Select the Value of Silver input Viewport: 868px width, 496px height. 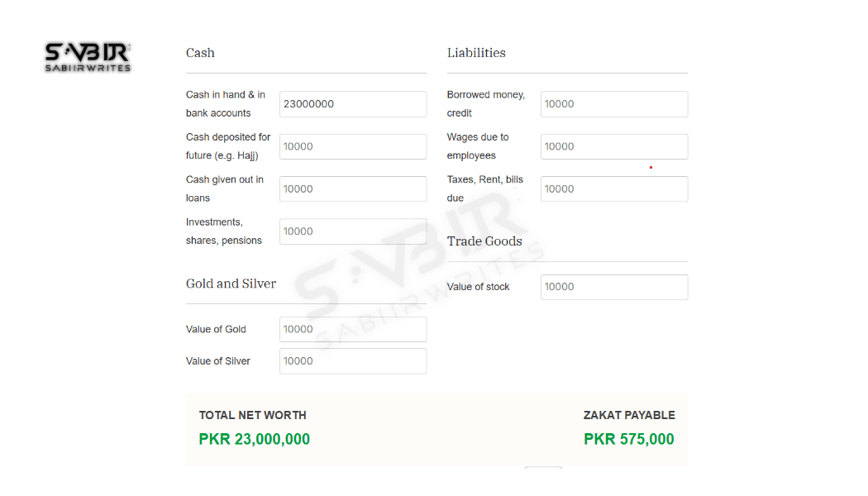pyautogui.click(x=353, y=361)
